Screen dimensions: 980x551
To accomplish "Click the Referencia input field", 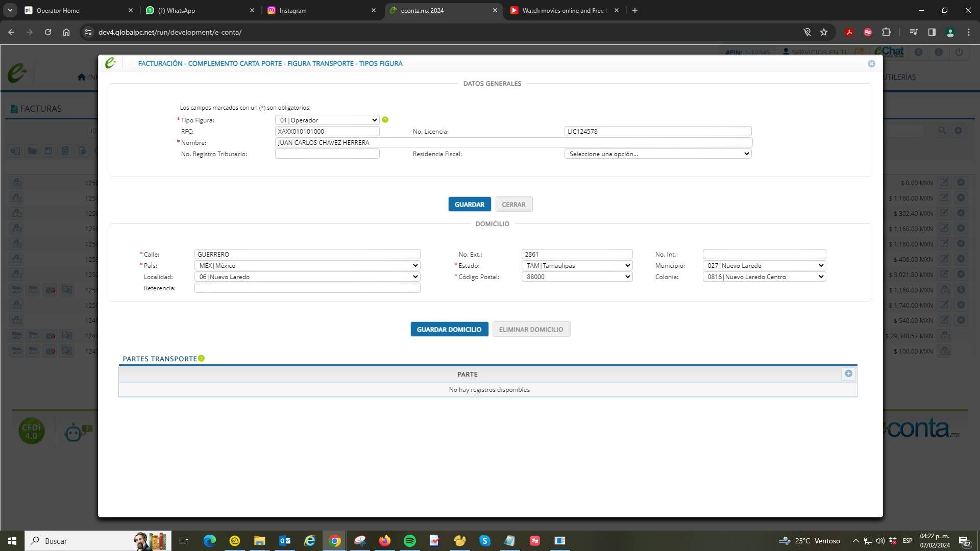I will tap(307, 288).
